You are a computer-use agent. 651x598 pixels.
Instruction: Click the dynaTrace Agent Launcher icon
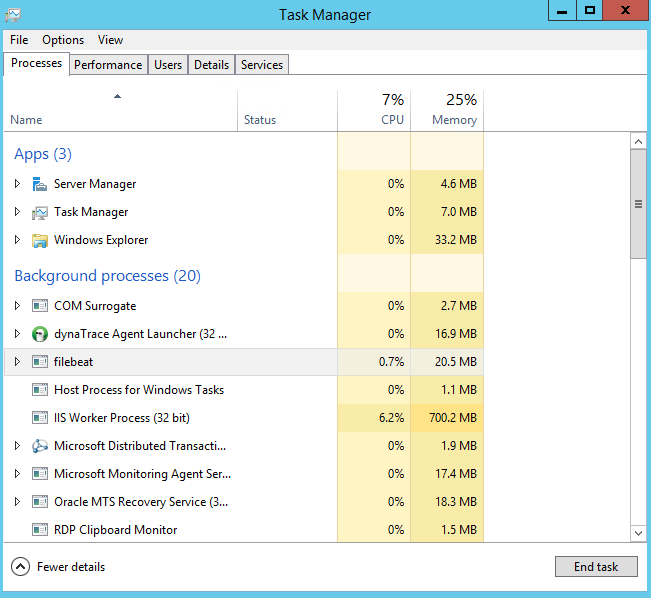(40, 334)
